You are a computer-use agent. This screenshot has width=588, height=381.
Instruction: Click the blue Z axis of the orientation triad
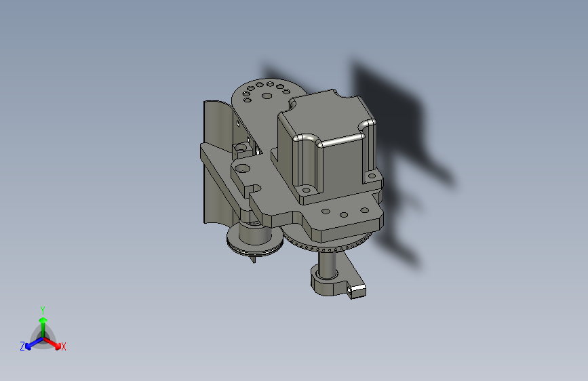coord(34,343)
